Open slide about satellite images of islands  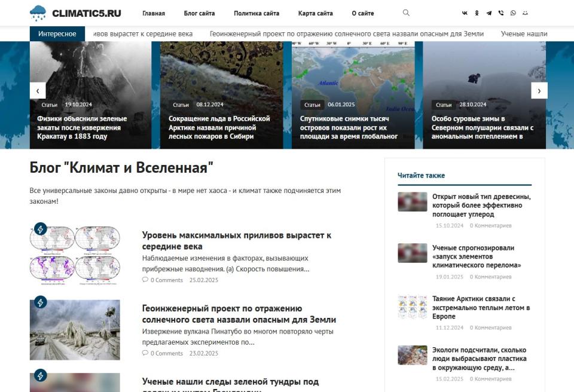pos(349,127)
